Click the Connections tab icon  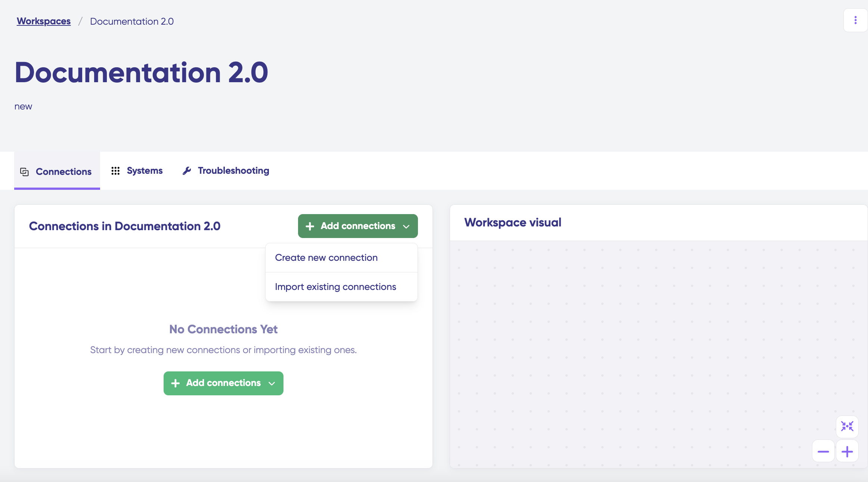tap(24, 172)
